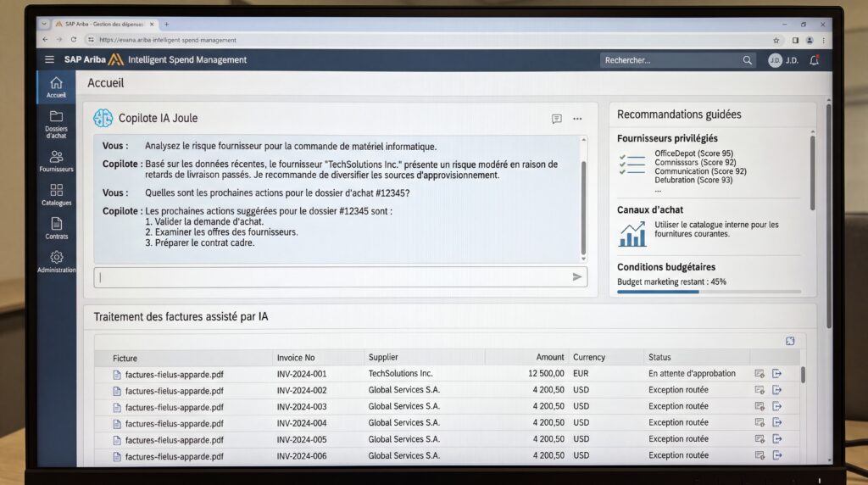The width and height of the screenshot is (868, 485).
Task: Sort the table by Invoice No column
Action: (x=296, y=358)
